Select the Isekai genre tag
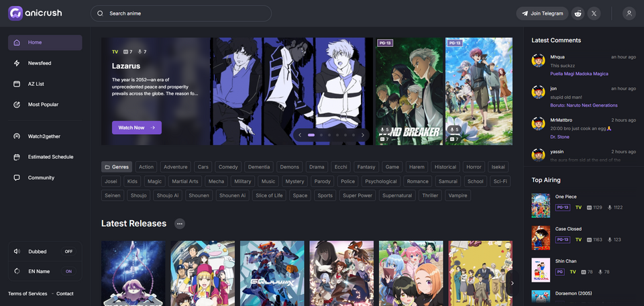 click(x=498, y=167)
